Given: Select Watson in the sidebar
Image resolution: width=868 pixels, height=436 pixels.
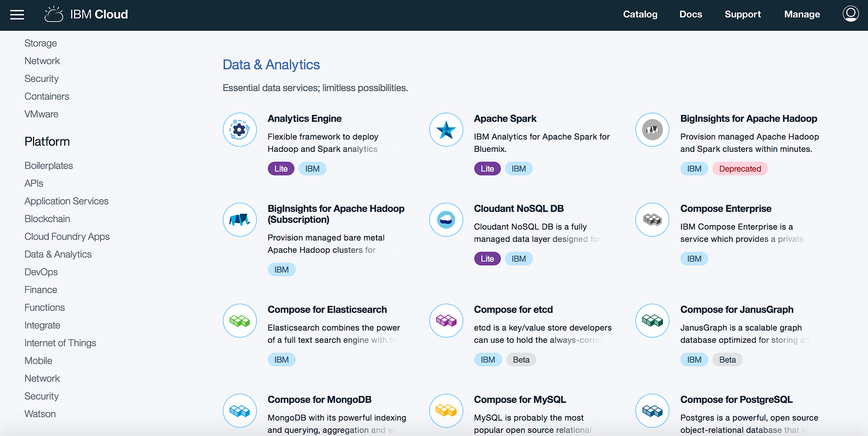Looking at the screenshot, I should (x=40, y=414).
